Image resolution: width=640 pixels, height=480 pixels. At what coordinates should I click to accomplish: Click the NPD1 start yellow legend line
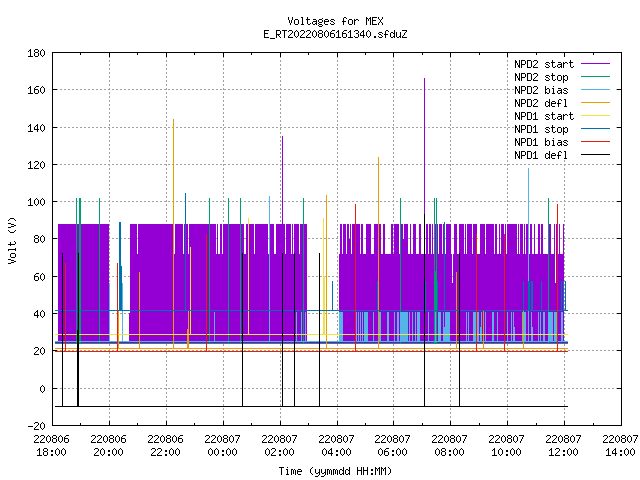(x=595, y=116)
